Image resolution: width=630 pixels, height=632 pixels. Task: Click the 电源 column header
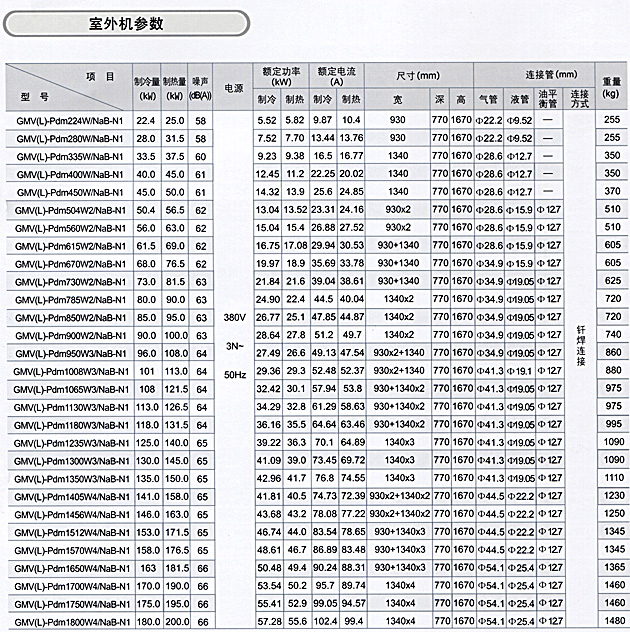coord(233,88)
